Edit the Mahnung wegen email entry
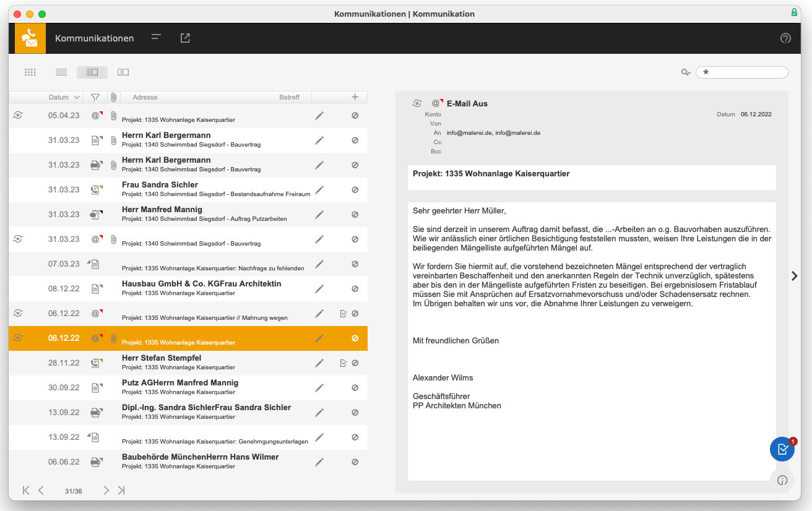This screenshot has width=812, height=511. [319, 314]
